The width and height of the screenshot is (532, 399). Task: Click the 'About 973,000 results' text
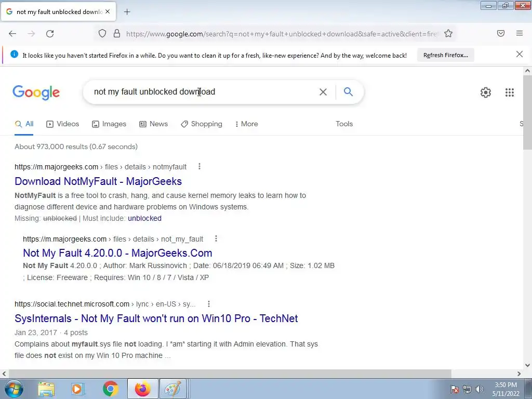coord(76,147)
